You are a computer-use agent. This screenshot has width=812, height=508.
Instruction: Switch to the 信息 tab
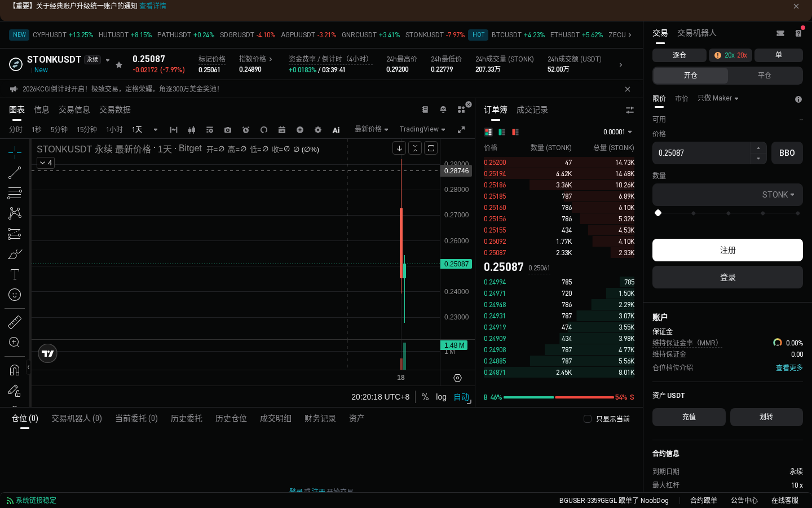click(42, 110)
